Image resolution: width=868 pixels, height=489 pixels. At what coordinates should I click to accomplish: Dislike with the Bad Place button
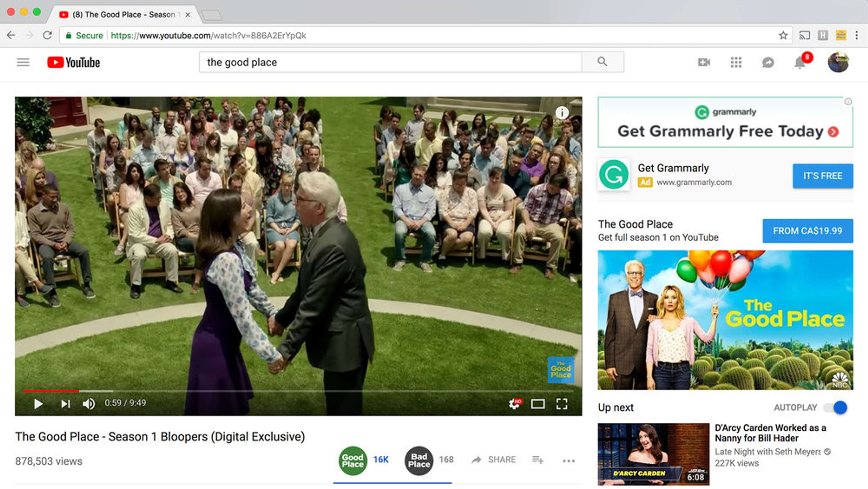pos(419,461)
